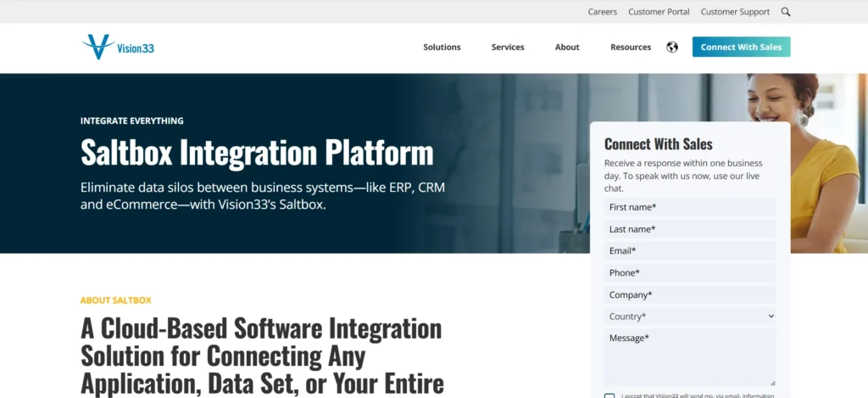868x398 pixels.
Task: Focus the Last name field
Action: coord(690,229)
